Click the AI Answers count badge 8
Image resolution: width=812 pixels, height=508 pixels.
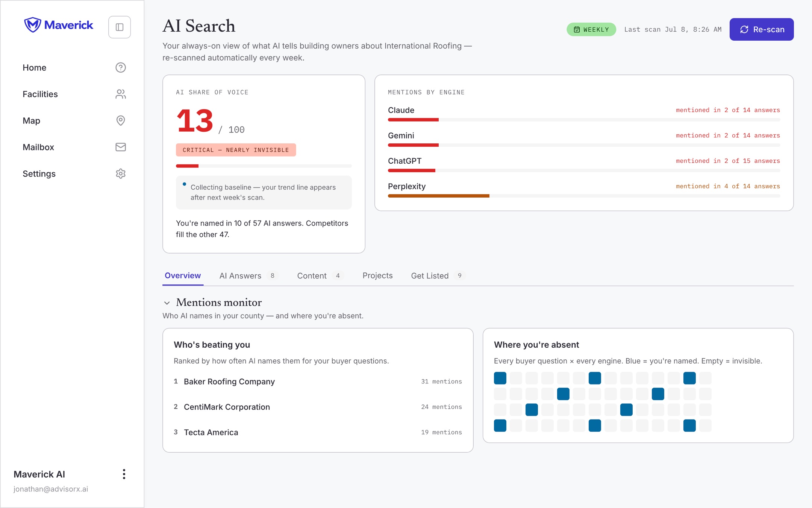[273, 275]
